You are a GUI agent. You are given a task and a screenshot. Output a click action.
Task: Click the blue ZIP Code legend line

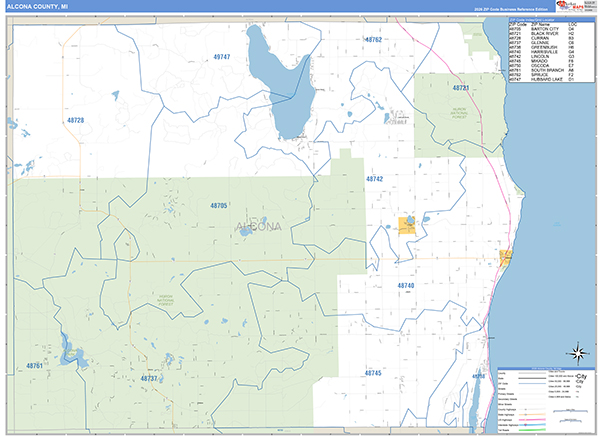532,384
